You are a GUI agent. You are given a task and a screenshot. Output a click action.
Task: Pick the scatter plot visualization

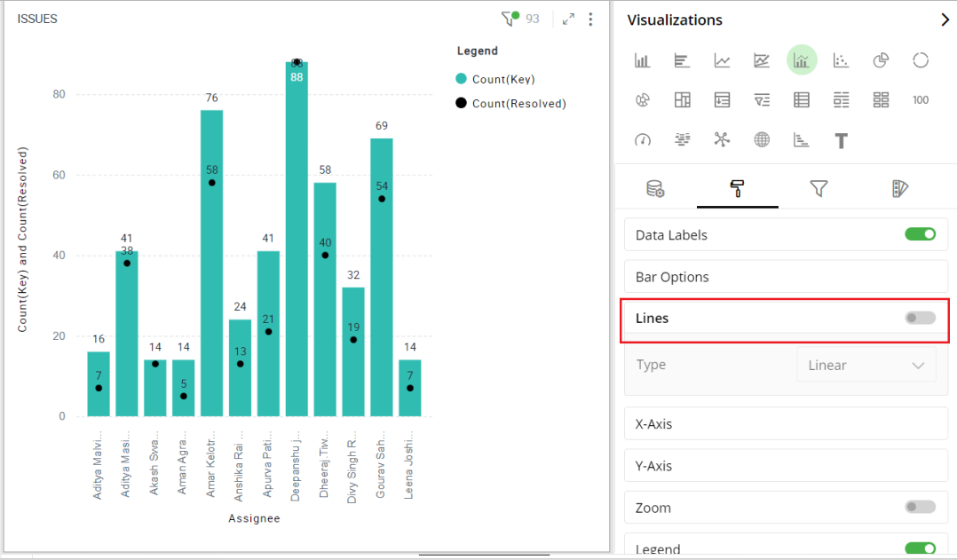[841, 60]
